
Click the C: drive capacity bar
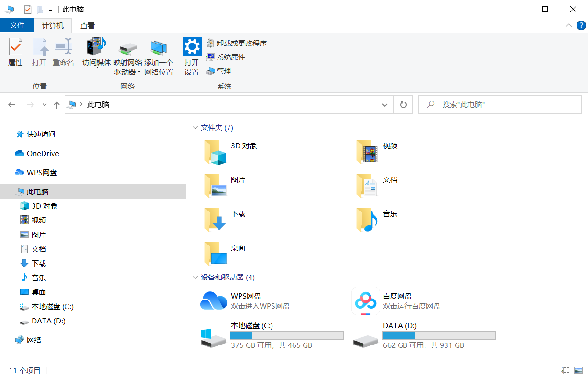(x=286, y=335)
